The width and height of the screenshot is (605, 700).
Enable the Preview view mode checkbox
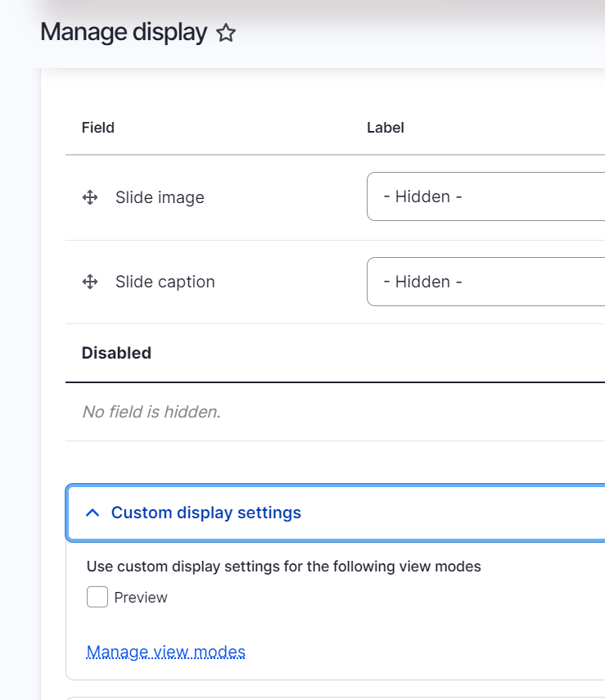[97, 597]
